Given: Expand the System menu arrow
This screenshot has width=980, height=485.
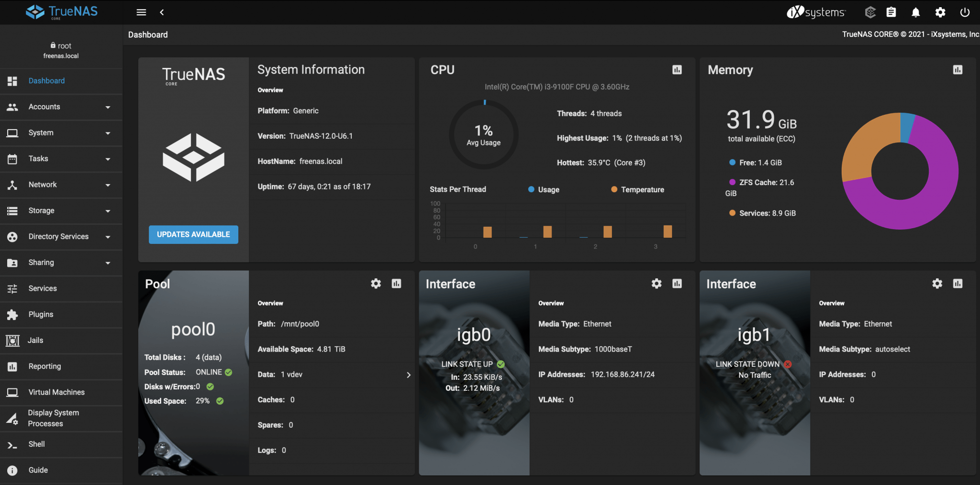Looking at the screenshot, I should tap(108, 133).
